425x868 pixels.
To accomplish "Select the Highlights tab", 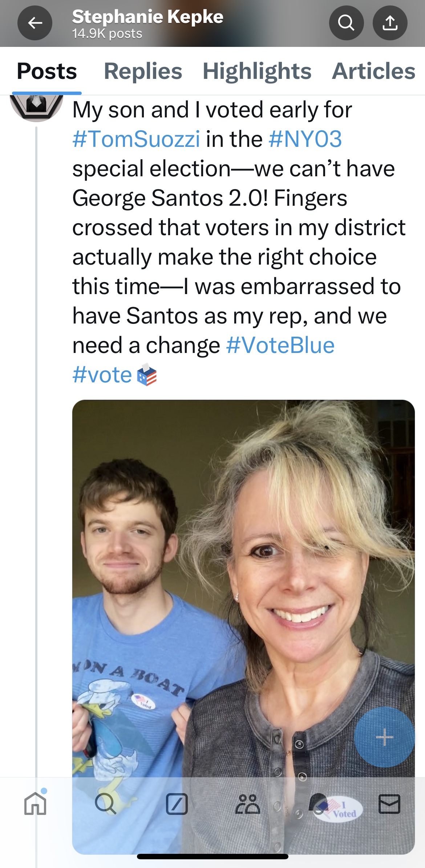I will [257, 71].
